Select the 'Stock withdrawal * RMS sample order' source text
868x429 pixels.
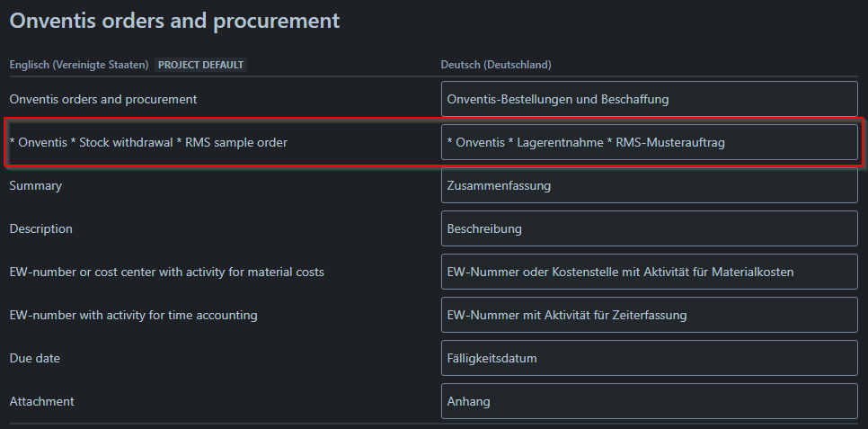148,142
